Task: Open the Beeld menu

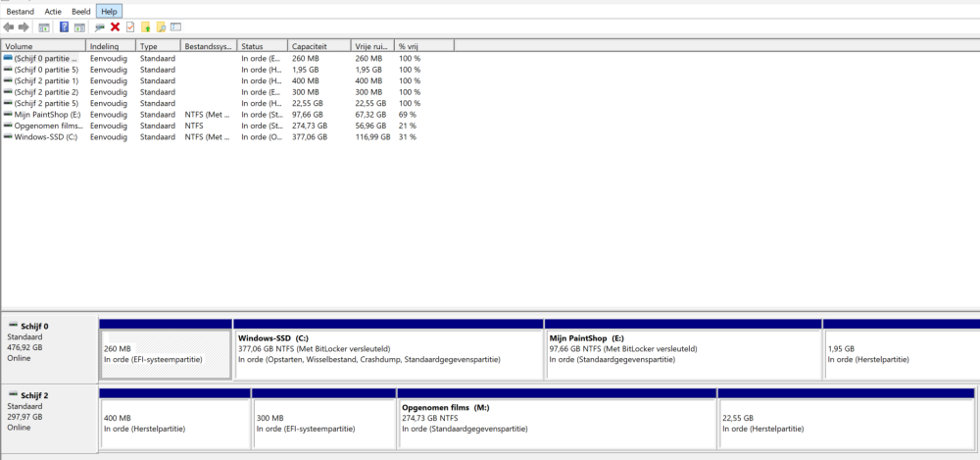Action: click(x=80, y=11)
